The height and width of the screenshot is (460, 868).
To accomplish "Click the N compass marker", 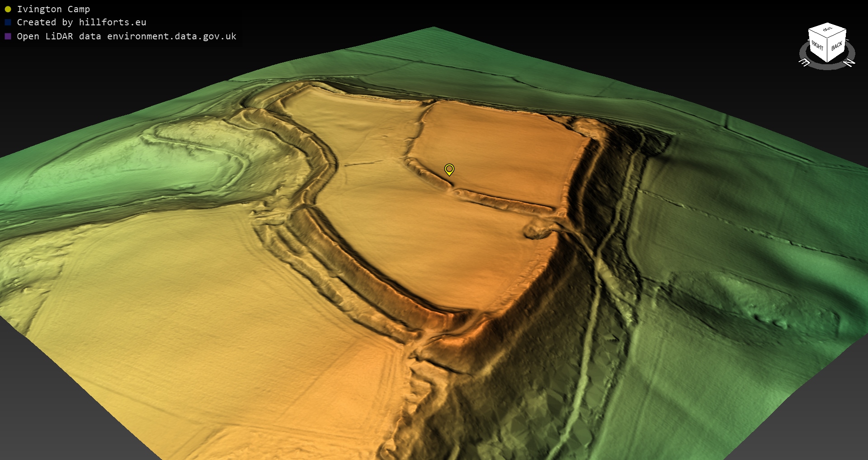I will point(849,63).
